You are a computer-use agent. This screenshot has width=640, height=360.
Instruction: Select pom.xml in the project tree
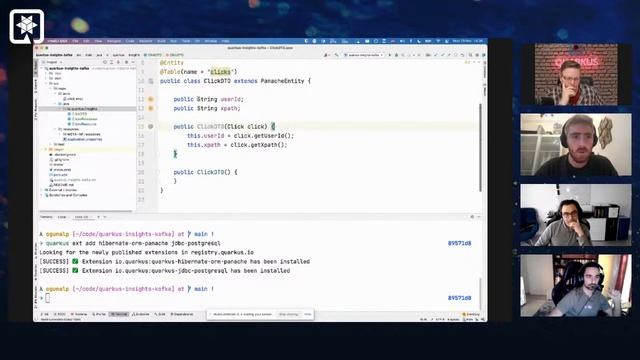coord(58,175)
